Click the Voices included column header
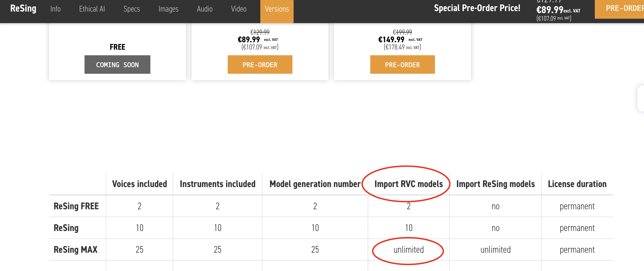The image size is (644, 271). coord(140,184)
